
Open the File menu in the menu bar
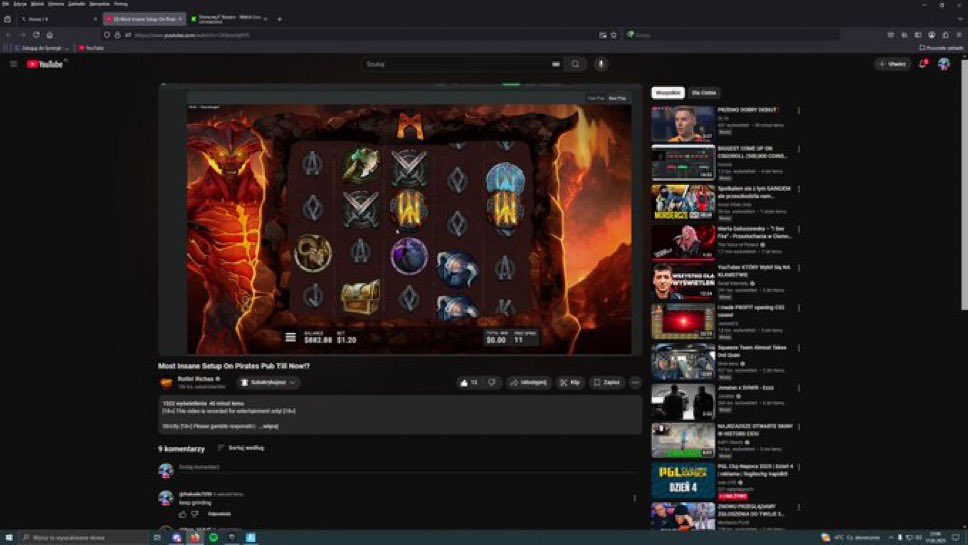pos(6,4)
